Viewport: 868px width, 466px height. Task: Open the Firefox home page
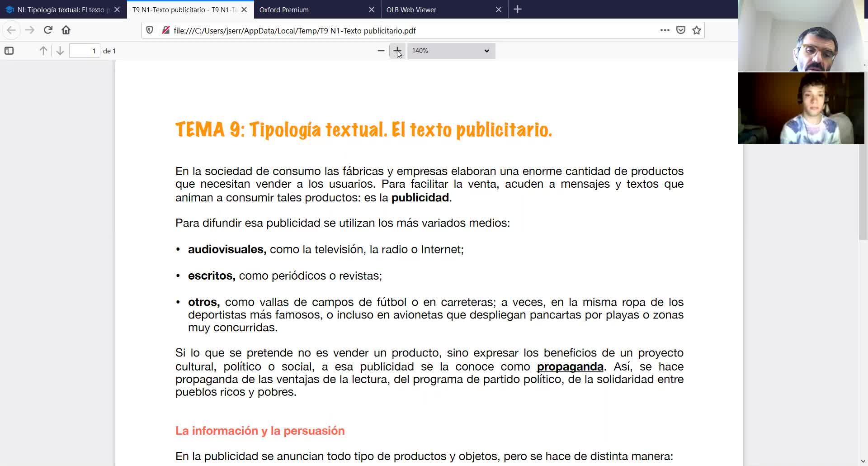[x=66, y=30]
